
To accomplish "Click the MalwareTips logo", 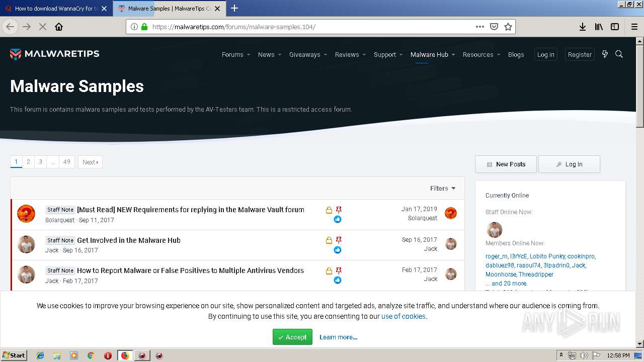I will pos(54,54).
